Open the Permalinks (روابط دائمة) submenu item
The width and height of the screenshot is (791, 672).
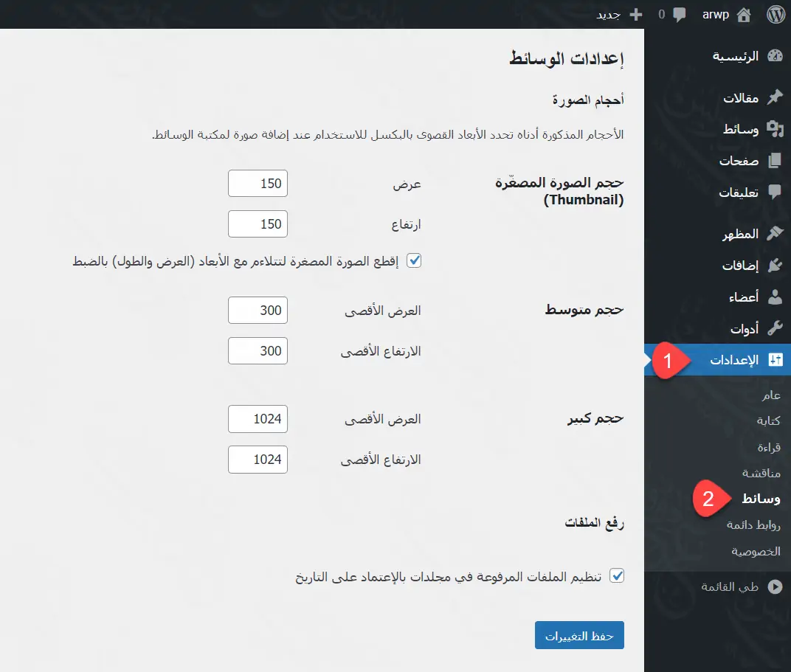point(753,525)
